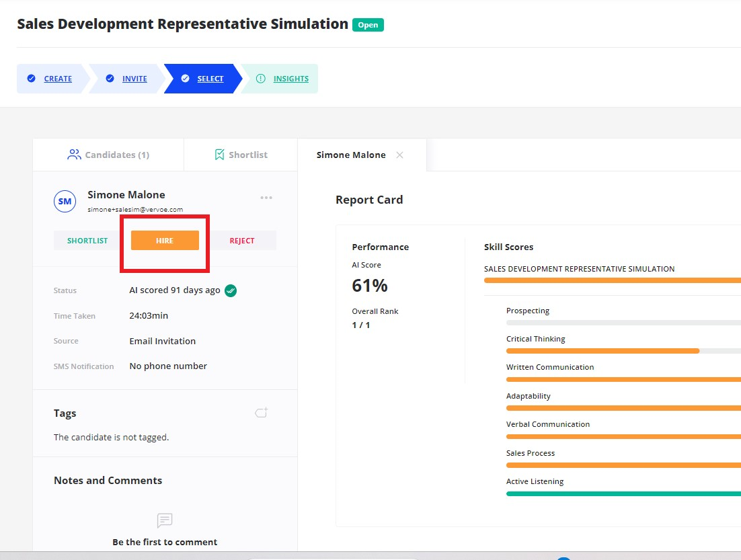
Task: Click the INVITE step checkmark icon
Action: point(110,79)
